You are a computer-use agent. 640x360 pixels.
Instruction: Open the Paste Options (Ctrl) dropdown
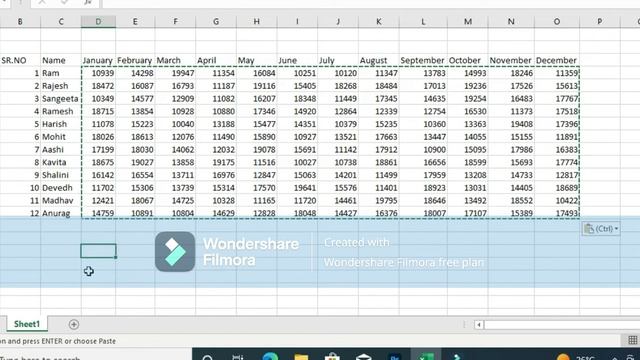point(601,229)
